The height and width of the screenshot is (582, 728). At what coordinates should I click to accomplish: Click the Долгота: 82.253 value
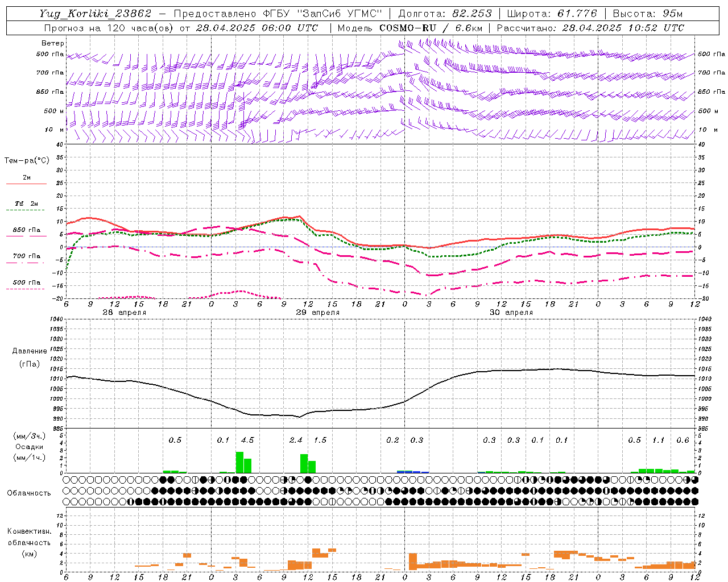(446, 14)
